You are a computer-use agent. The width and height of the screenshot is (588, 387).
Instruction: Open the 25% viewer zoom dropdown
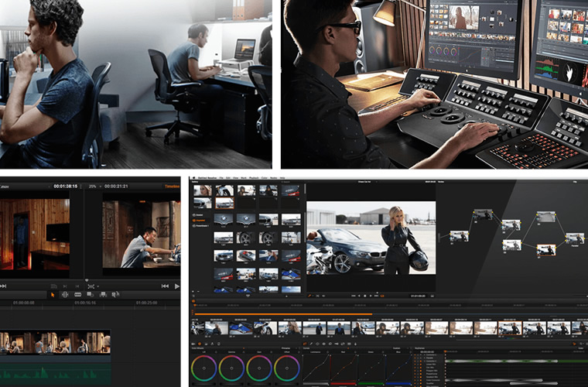(x=91, y=187)
